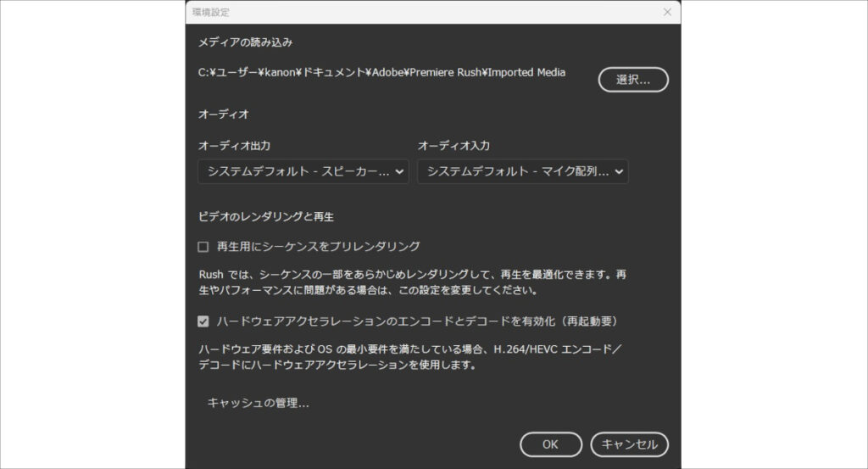Click the Rush pre-rendering description text
Viewport: 868px width, 469px height.
click(x=413, y=282)
